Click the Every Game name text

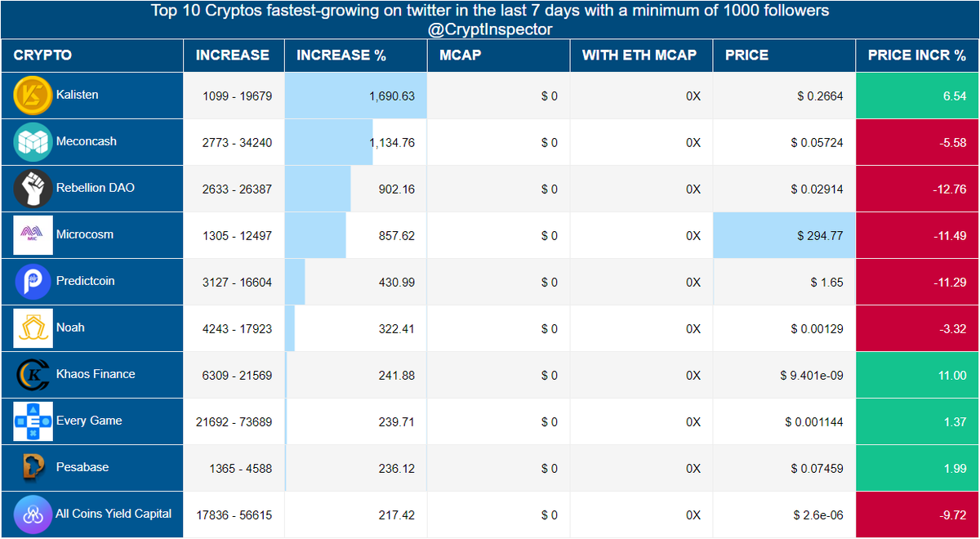click(89, 421)
